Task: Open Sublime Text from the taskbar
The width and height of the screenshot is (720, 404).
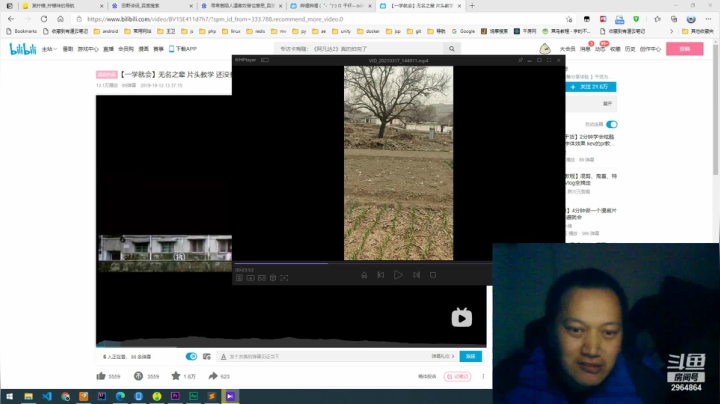Action: pyautogui.click(x=212, y=396)
